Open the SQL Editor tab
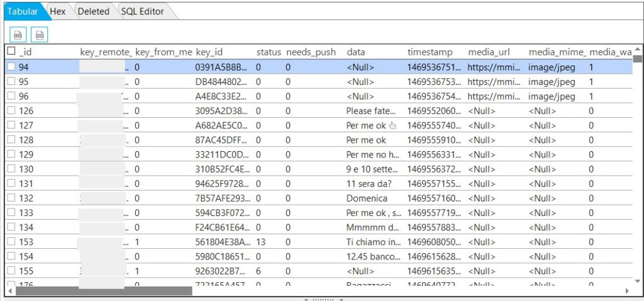 [x=142, y=11]
